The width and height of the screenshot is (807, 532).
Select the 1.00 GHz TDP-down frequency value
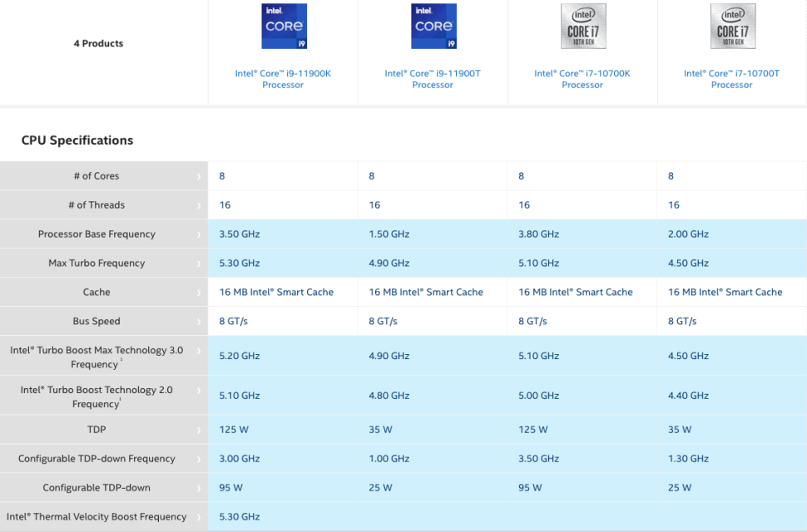pyautogui.click(x=389, y=459)
